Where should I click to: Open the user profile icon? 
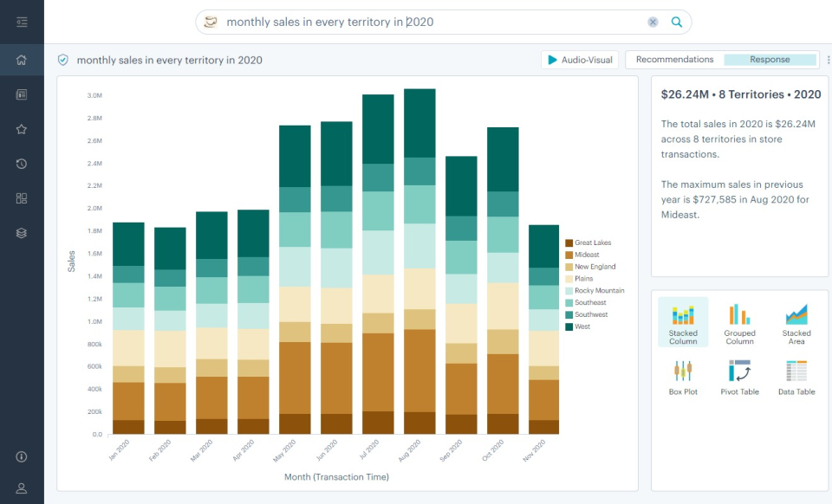pyautogui.click(x=22, y=488)
